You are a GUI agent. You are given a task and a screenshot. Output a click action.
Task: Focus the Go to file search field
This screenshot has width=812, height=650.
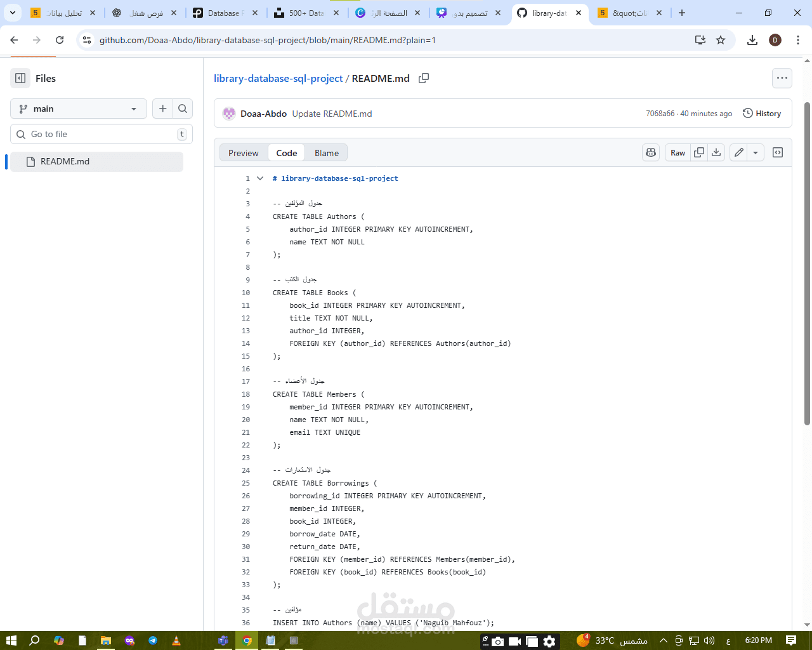click(x=101, y=134)
